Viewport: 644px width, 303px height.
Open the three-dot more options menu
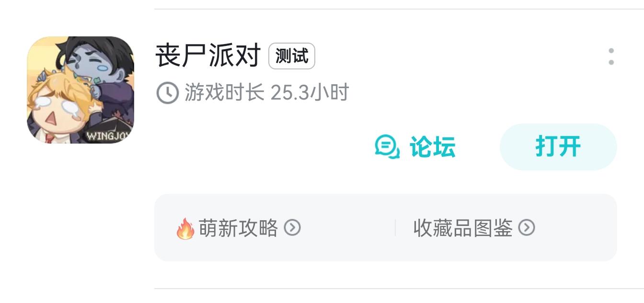pos(611,56)
